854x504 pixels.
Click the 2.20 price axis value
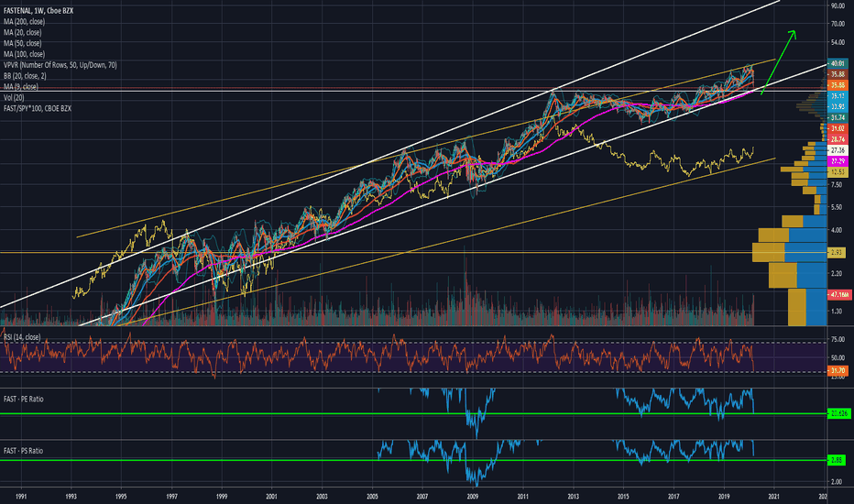(837, 273)
